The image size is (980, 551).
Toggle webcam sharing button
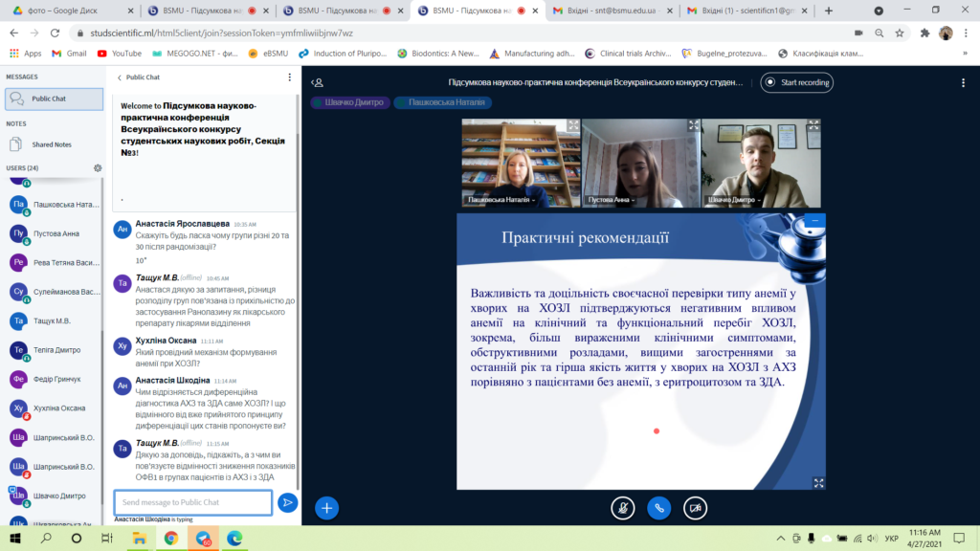tap(696, 508)
